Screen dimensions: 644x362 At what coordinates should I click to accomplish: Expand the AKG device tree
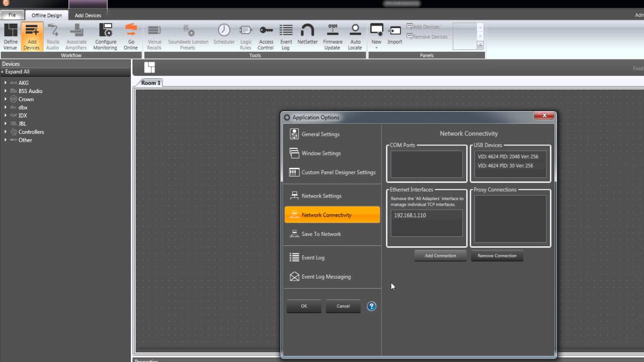tap(6, 83)
